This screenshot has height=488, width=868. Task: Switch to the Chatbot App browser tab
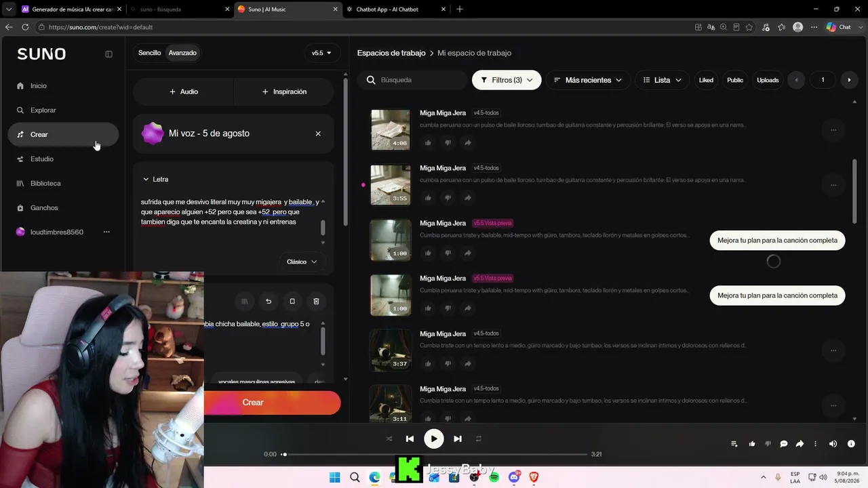[x=395, y=9]
